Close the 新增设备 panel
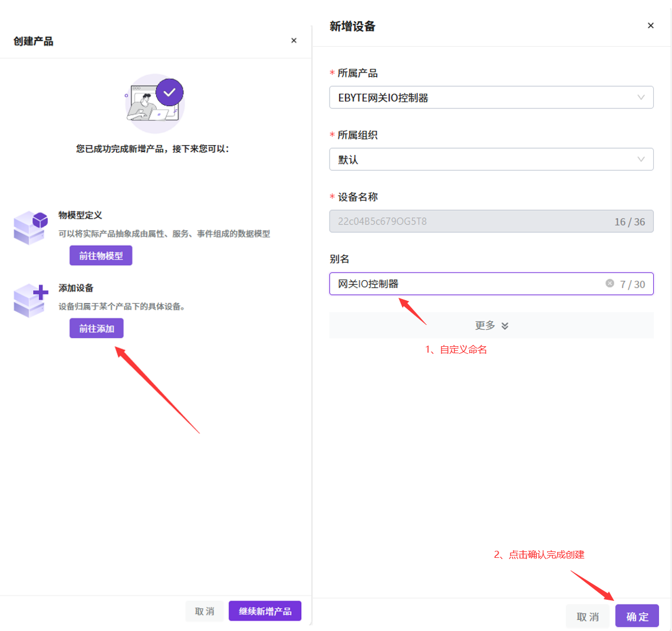 tap(650, 26)
